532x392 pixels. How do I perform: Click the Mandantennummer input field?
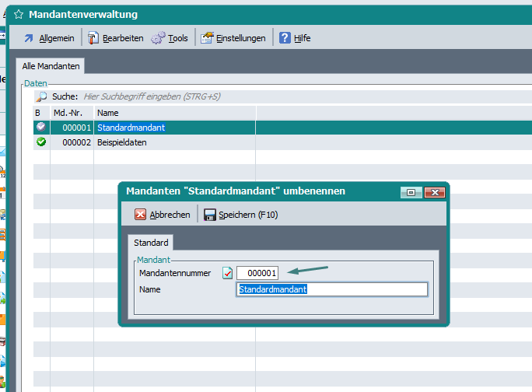tap(257, 273)
